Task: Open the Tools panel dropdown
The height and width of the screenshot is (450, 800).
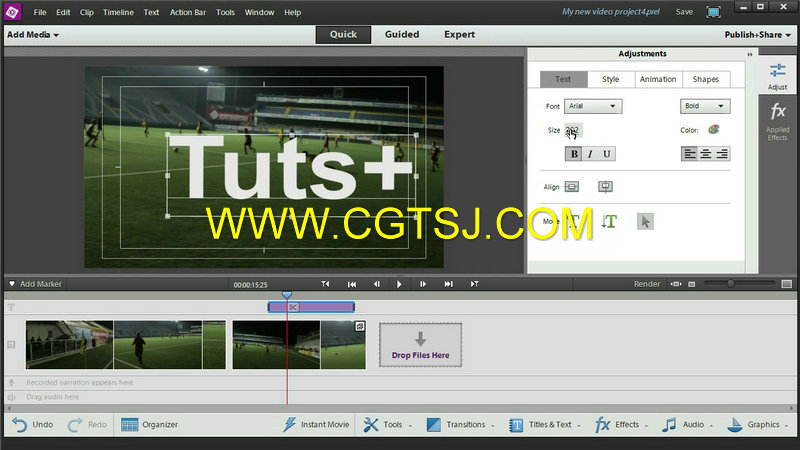Action: click(x=387, y=424)
